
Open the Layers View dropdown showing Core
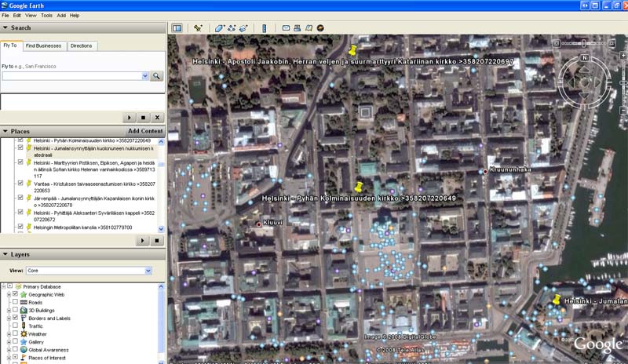point(89,271)
